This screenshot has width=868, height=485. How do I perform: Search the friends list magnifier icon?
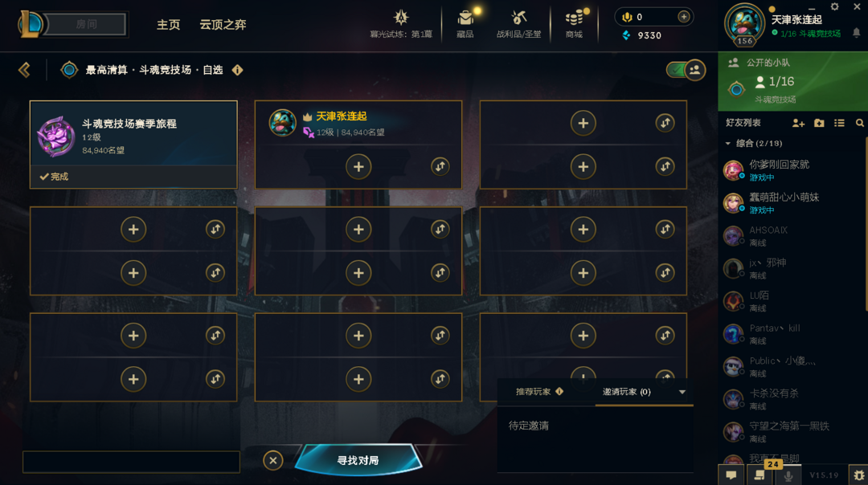click(860, 123)
